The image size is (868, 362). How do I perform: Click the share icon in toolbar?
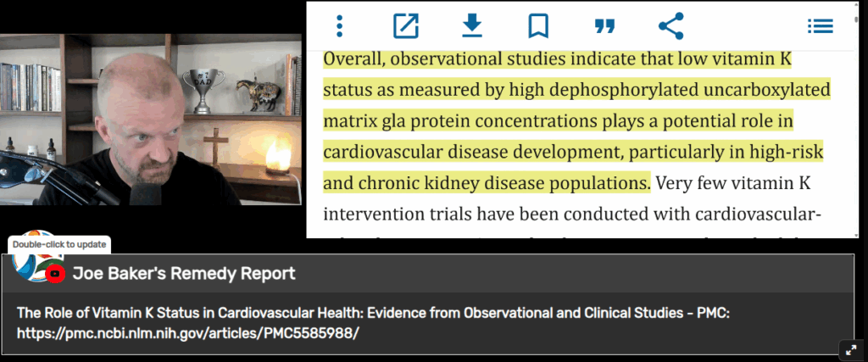(671, 26)
